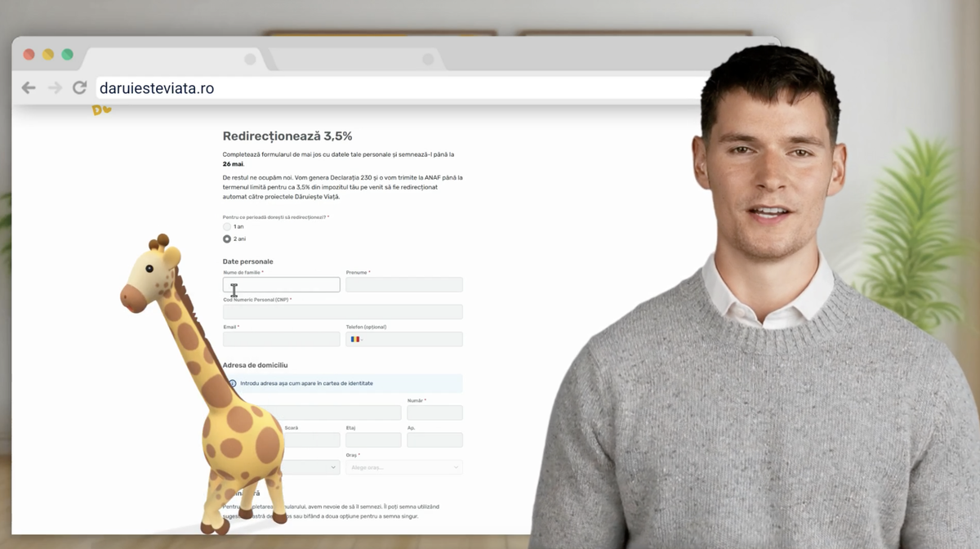This screenshot has width=980, height=549.
Task: Click the close dot on the first tab
Action: coord(250,60)
